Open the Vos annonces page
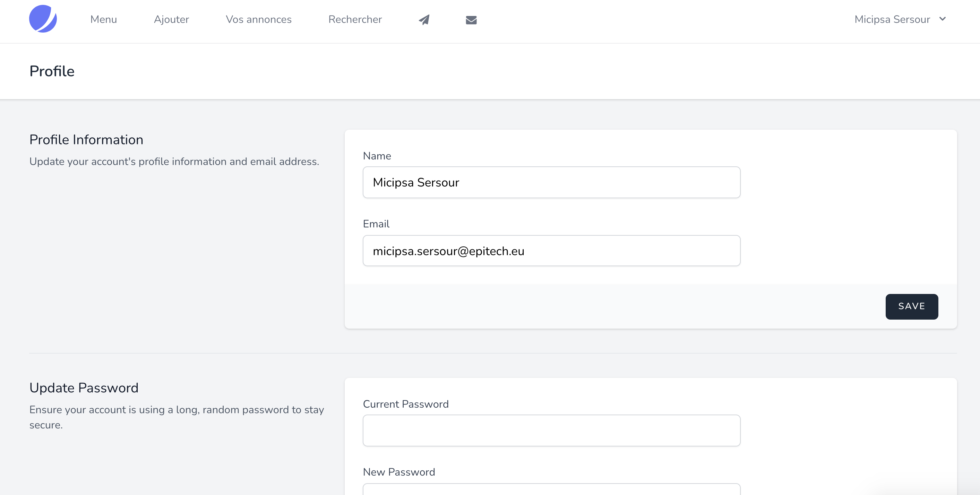980x495 pixels. point(258,19)
